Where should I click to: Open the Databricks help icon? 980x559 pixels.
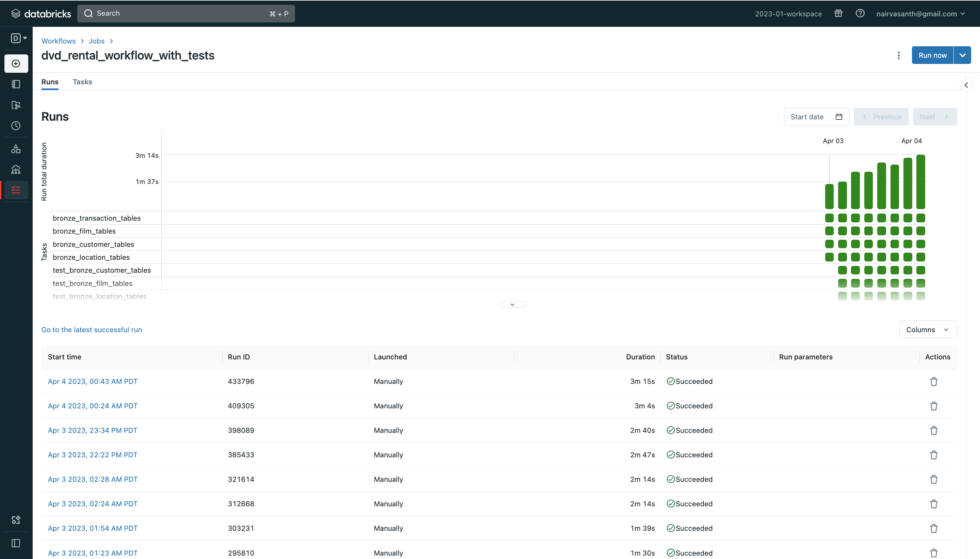click(x=860, y=13)
